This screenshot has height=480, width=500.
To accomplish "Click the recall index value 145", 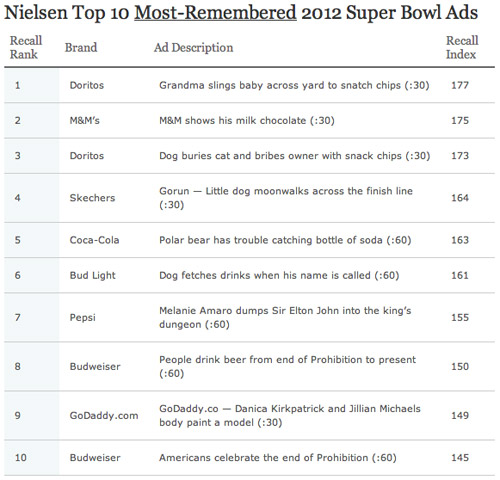I will tap(460, 458).
